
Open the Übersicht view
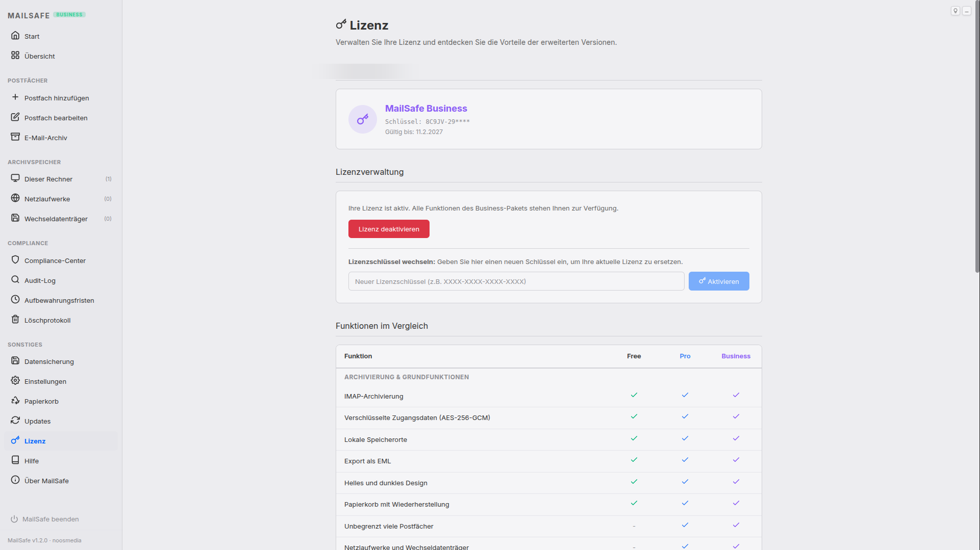pos(40,56)
